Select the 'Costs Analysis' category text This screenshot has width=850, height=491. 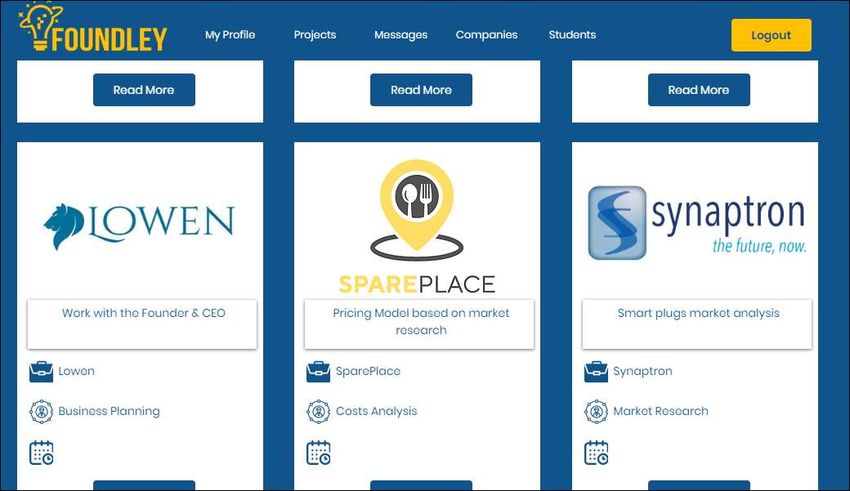click(x=376, y=411)
